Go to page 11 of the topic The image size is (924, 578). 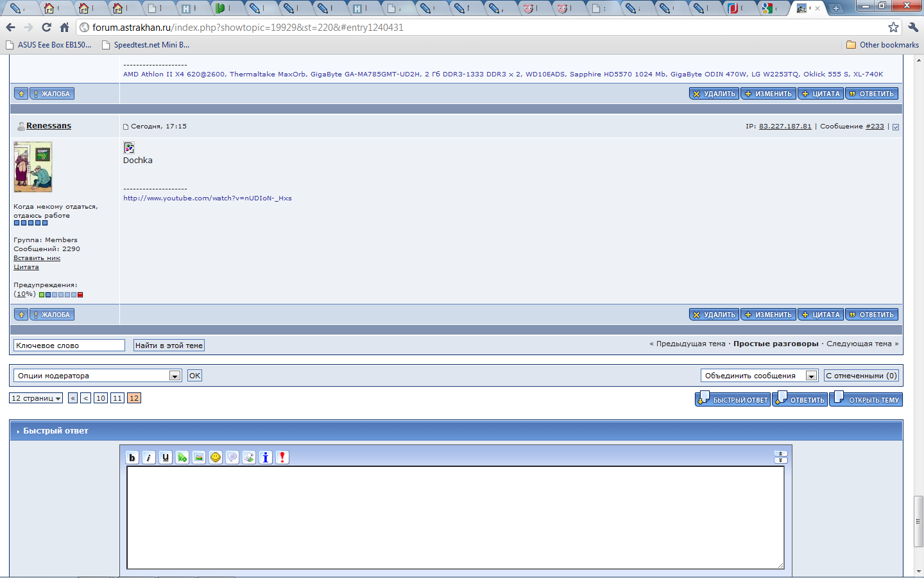click(117, 398)
